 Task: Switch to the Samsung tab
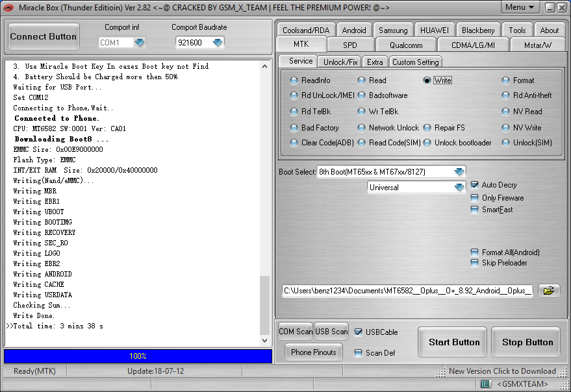coord(393,31)
